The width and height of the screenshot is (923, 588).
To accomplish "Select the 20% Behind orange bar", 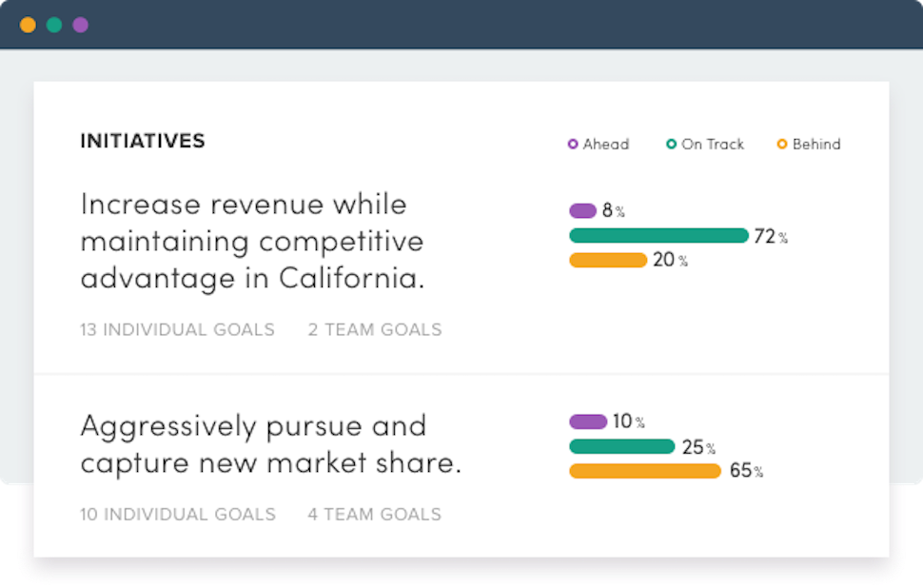I will (608, 261).
